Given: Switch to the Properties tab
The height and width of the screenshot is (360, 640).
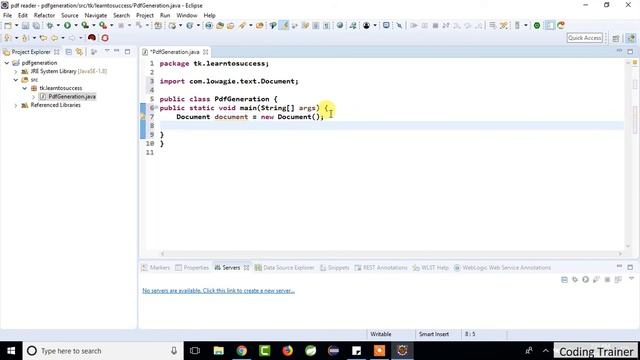Looking at the screenshot, I should [x=192, y=268].
